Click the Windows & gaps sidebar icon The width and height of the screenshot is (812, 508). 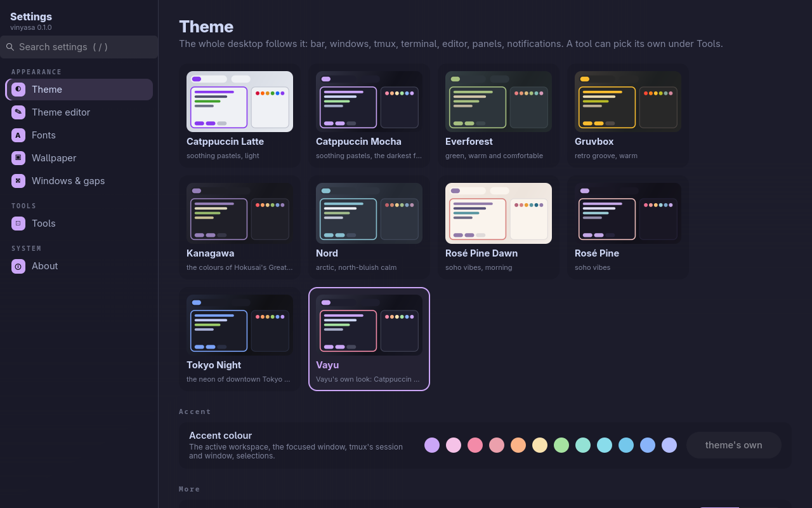[18, 181]
